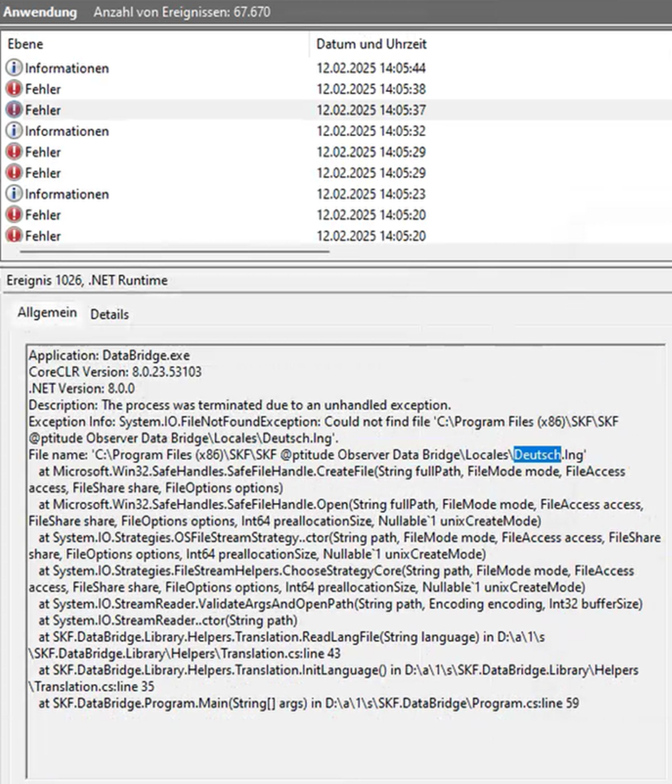Click the error icon for the 14:05:38 event

pos(14,88)
